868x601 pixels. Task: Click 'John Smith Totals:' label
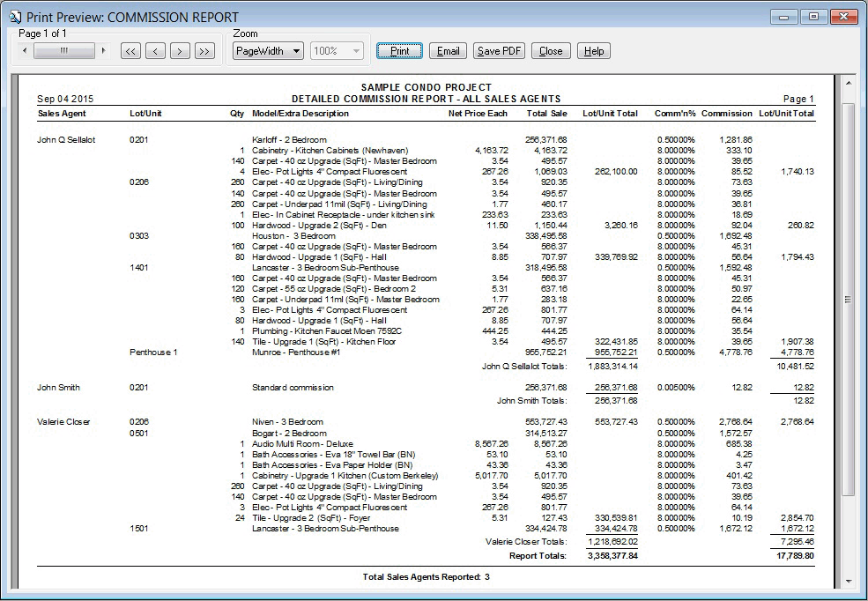click(532, 401)
